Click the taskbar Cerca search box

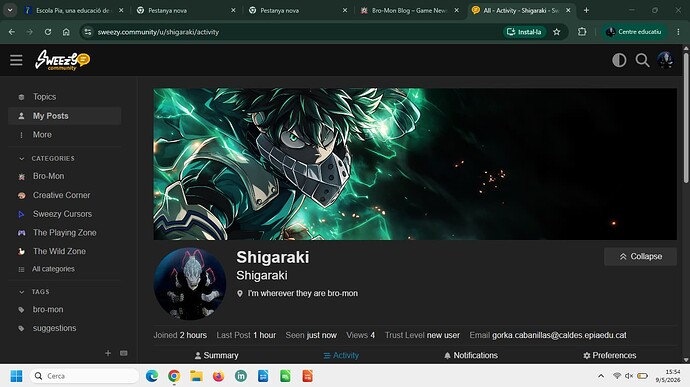click(x=84, y=376)
